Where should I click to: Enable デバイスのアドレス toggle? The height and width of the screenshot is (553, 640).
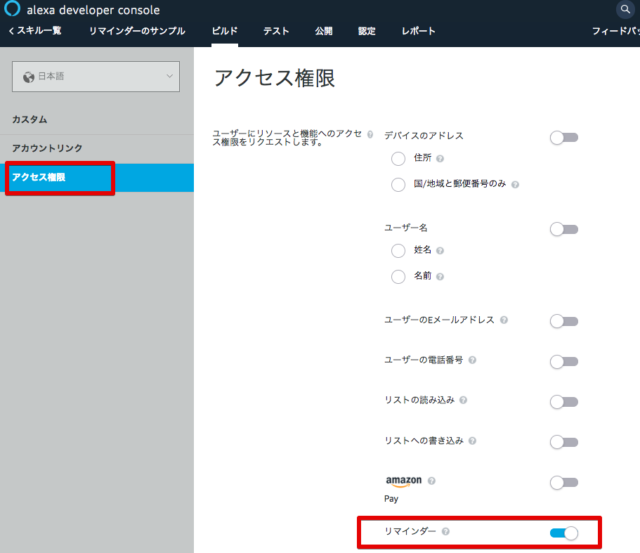coord(564,138)
